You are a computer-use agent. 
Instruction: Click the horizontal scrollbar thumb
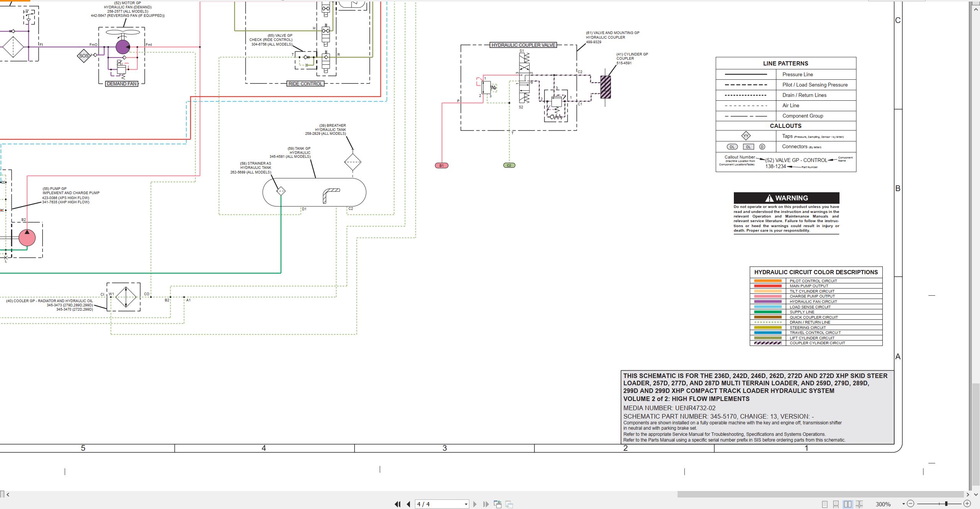[x=820, y=494]
